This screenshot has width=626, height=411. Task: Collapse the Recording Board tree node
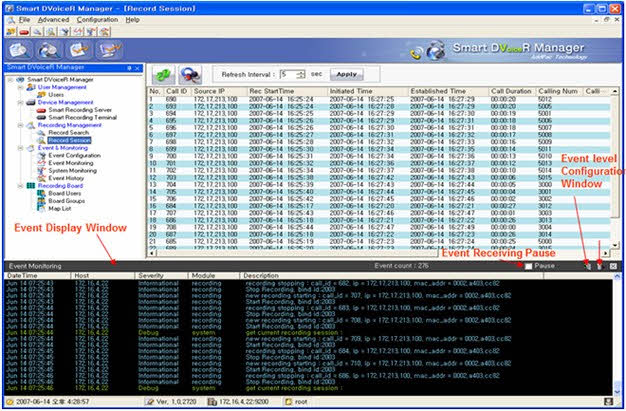22,185
